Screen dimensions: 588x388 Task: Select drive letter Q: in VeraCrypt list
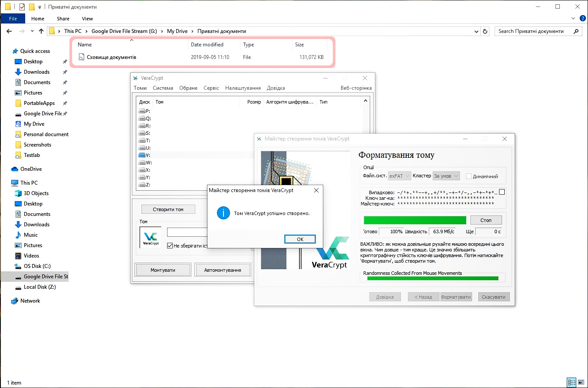point(145,118)
